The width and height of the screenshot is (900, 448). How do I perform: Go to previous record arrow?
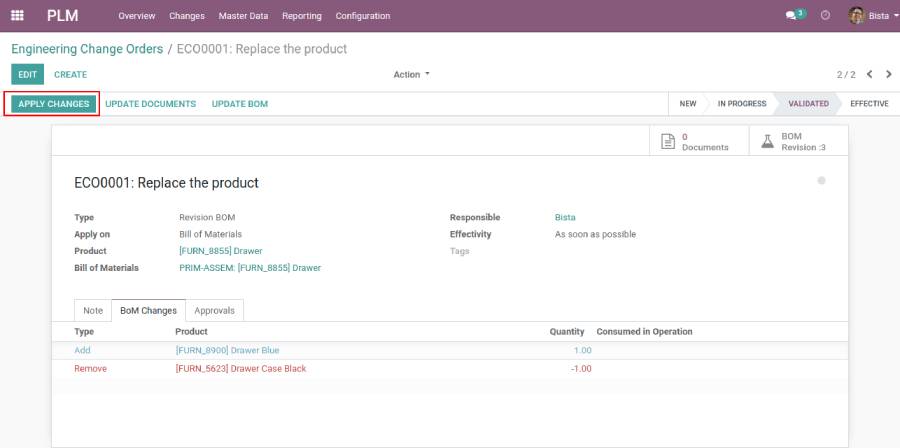[870, 75]
